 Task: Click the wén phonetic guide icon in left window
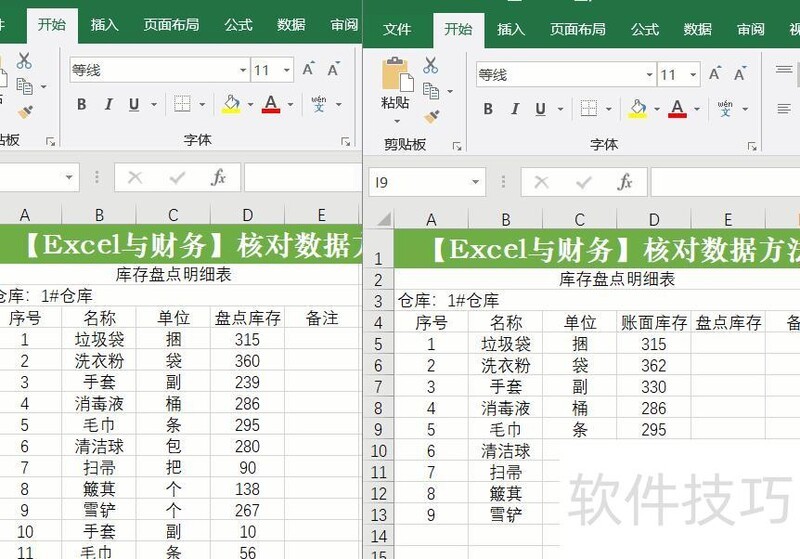point(319,104)
